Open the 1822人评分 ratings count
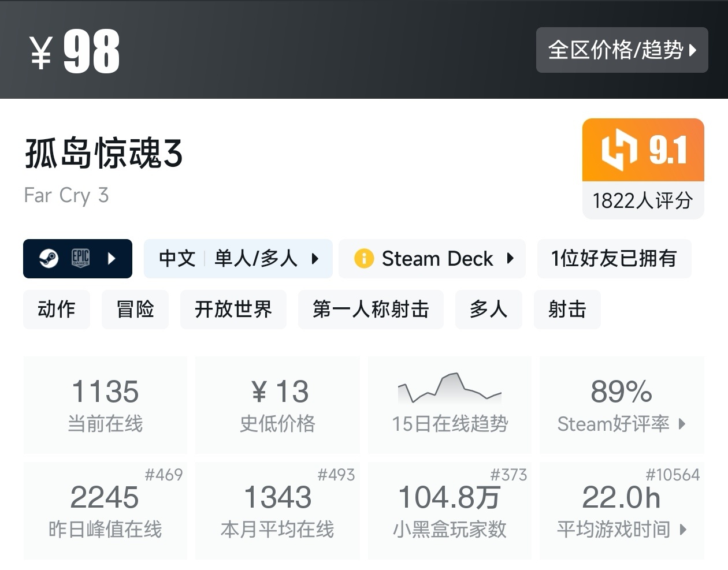728x570 pixels. [643, 200]
